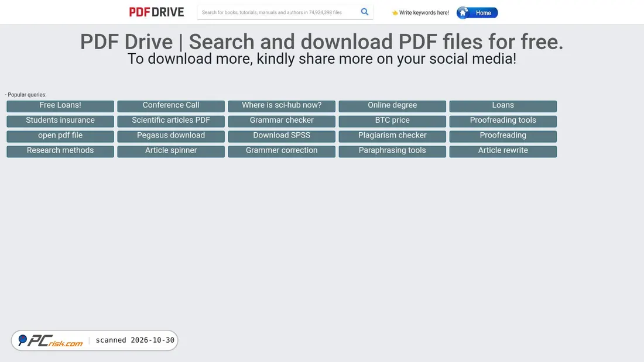Click the 'Popular queries:' label
644x362 pixels.
pos(26,95)
